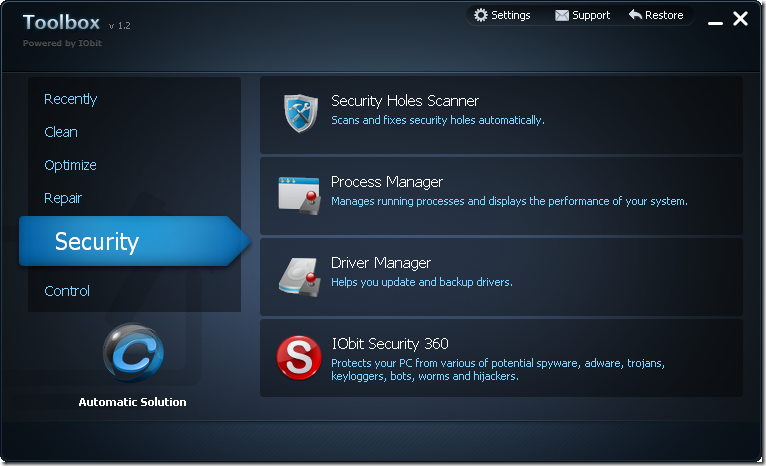Viewport: 766px width, 466px height.
Task: Click 'Protects your PC from various' description
Action: pyautogui.click(x=498, y=370)
